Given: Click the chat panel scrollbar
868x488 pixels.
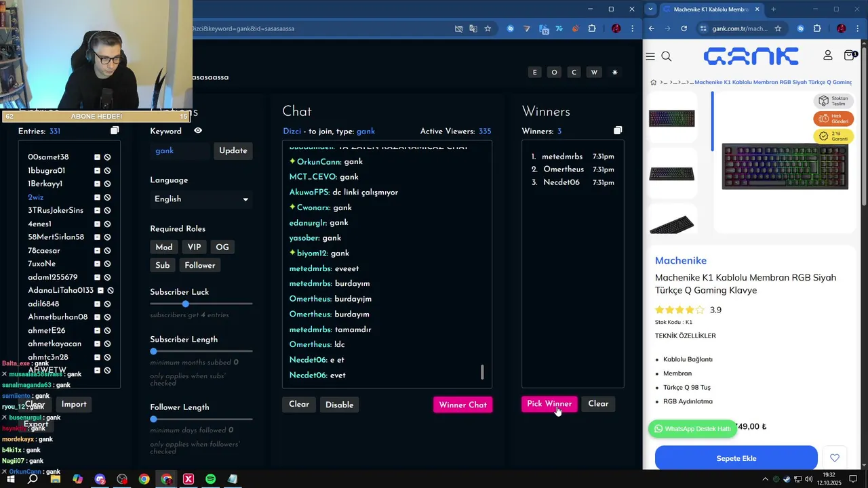Looking at the screenshot, I should pos(483,372).
